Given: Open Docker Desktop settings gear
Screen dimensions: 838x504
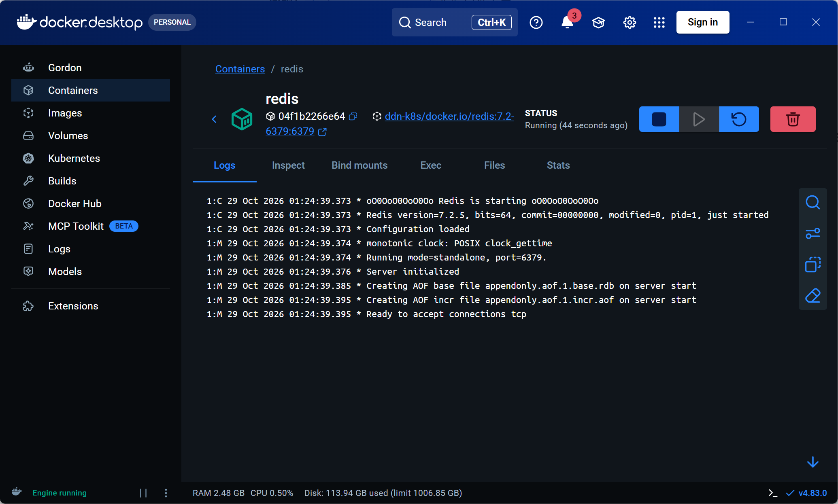Looking at the screenshot, I should [x=630, y=22].
